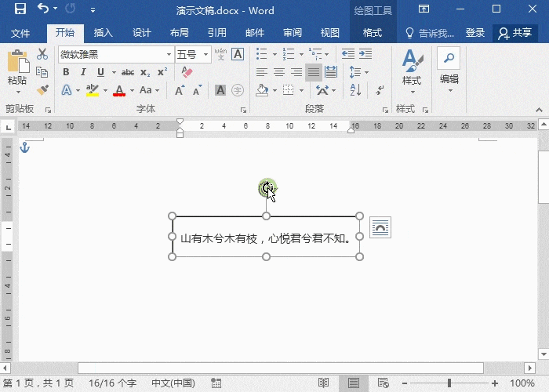Open the font name dropdown showing 微软雅黑
Screen dimensions: 549x392
tap(169, 55)
